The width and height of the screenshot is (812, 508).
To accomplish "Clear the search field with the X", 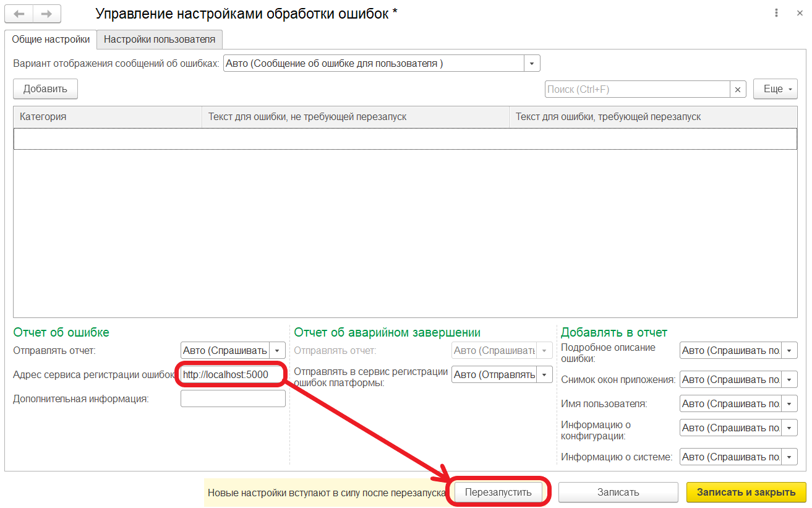I will click(x=738, y=90).
